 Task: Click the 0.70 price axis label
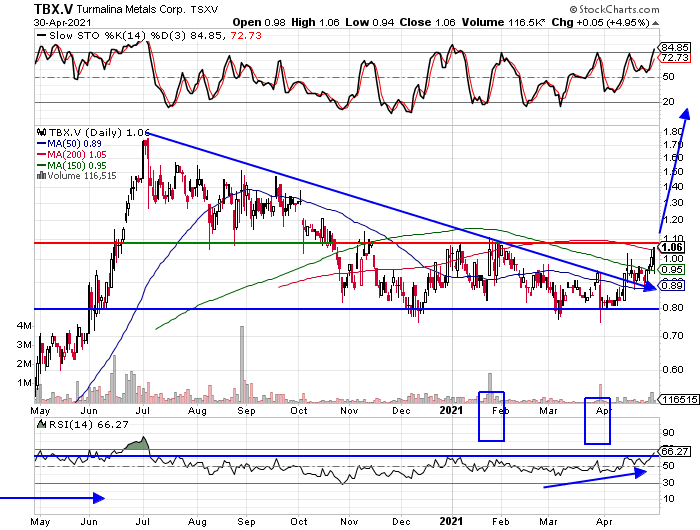point(673,335)
